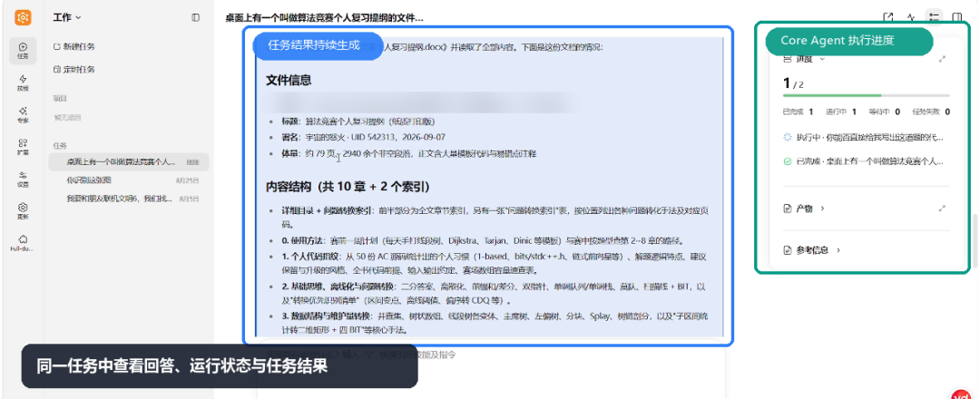Open the 更新 gear icon in sidebar
The height and width of the screenshot is (399, 980).
(23, 211)
